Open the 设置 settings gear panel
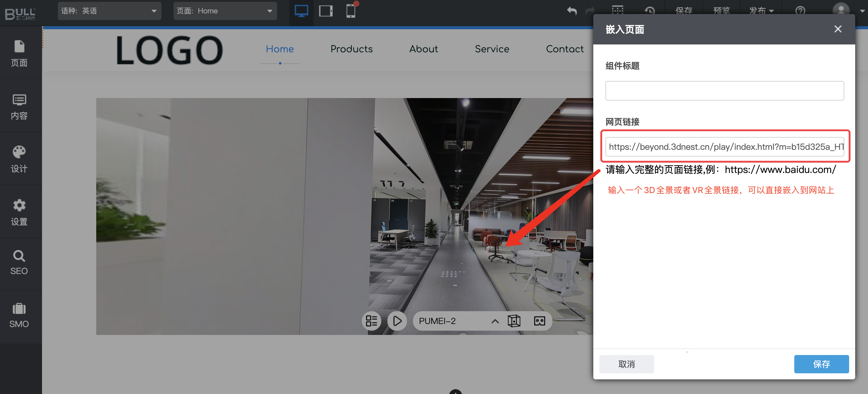 (x=19, y=212)
